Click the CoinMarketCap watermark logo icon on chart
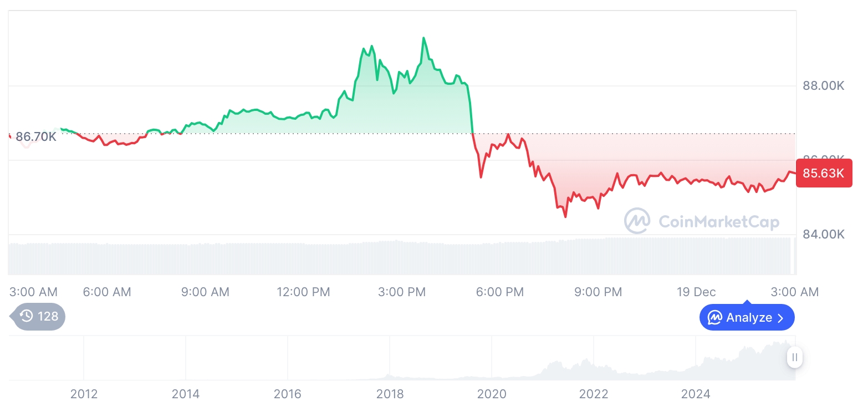The height and width of the screenshot is (406, 868). coord(637,221)
